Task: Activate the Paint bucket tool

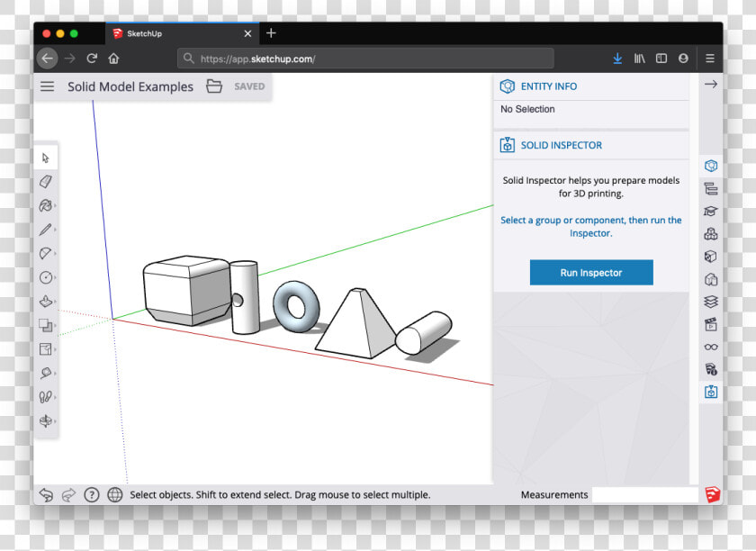Action: [x=46, y=205]
